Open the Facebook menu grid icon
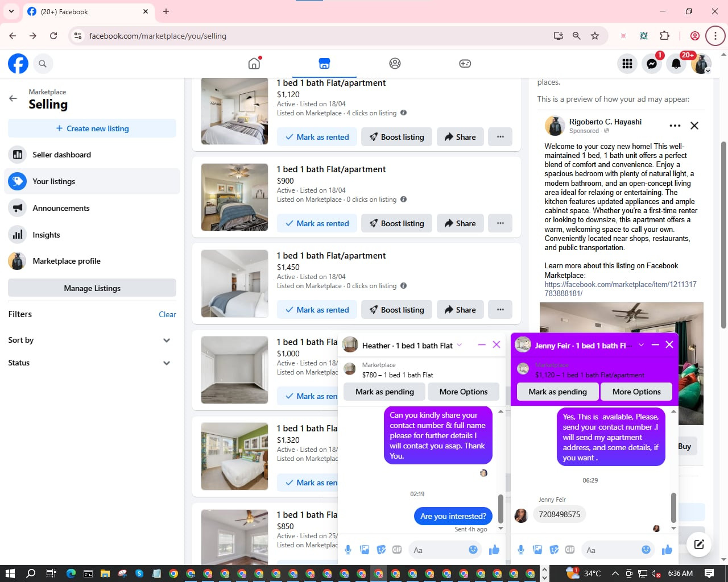The height and width of the screenshot is (582, 728). 627,64
